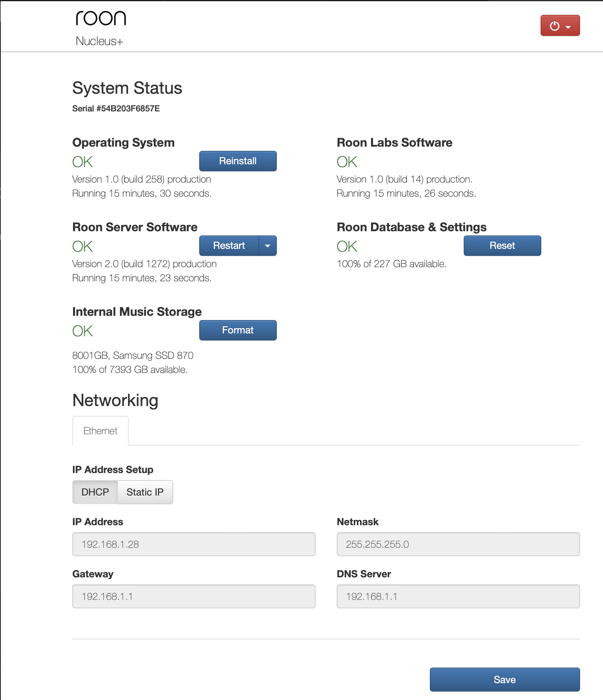
Task: Click the Netmask input field
Action: pyautogui.click(x=458, y=544)
